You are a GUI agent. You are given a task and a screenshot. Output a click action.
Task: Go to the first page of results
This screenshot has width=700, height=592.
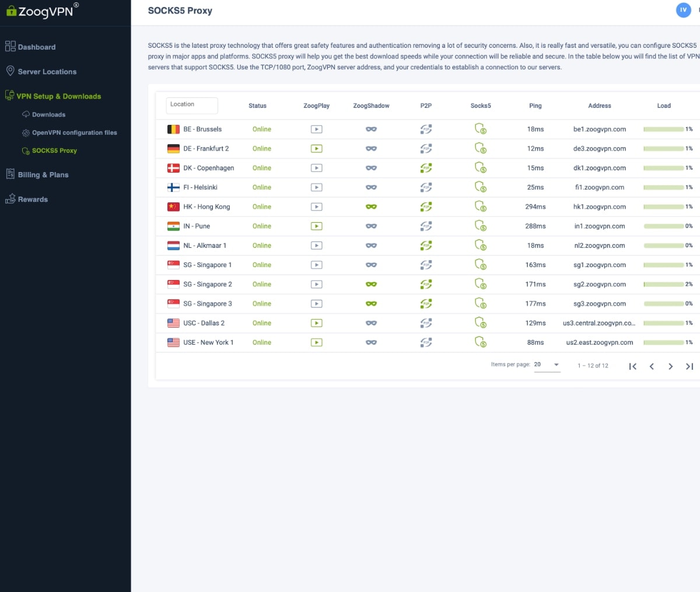point(633,366)
